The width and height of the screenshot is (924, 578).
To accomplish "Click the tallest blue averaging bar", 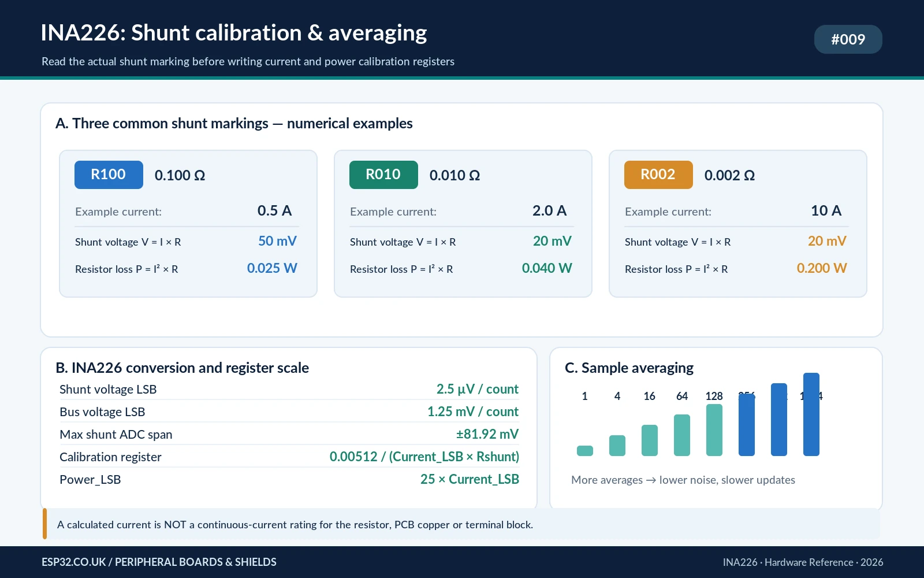I will [x=811, y=414].
